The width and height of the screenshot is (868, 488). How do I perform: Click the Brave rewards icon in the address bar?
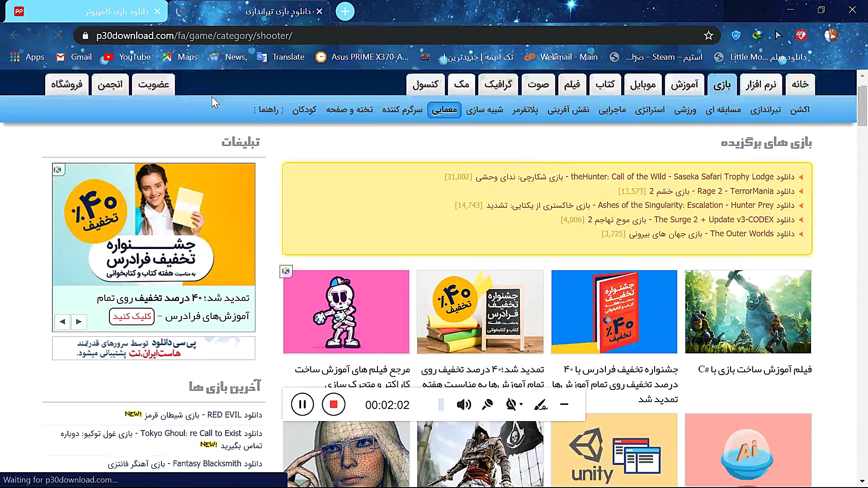pos(802,35)
